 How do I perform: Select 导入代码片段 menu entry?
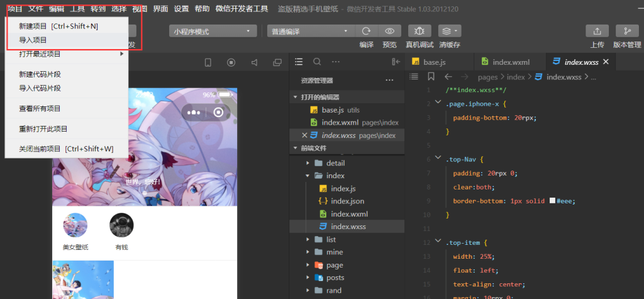click(67, 88)
